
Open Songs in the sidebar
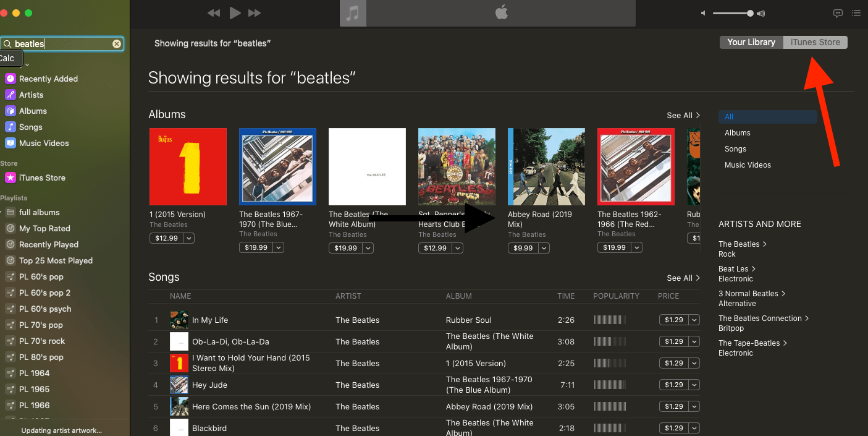click(30, 127)
